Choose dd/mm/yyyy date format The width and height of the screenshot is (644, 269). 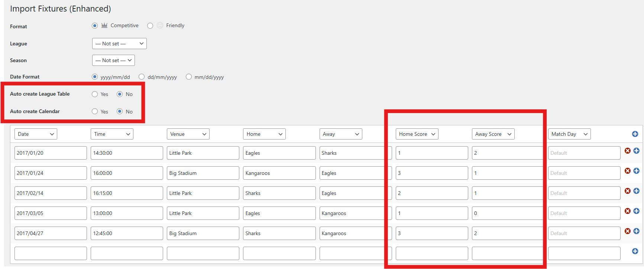(142, 77)
